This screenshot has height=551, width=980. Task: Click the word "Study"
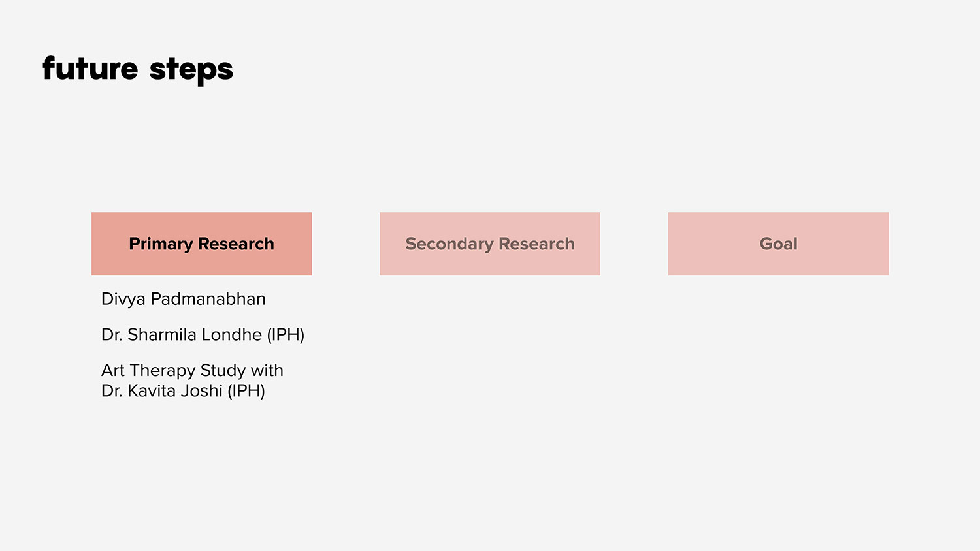223,371
